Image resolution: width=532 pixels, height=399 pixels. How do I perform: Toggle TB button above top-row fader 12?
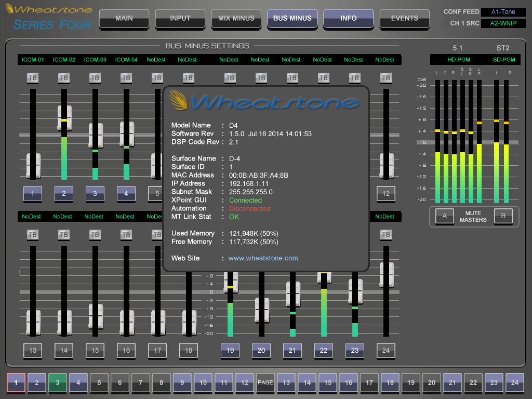click(x=386, y=78)
